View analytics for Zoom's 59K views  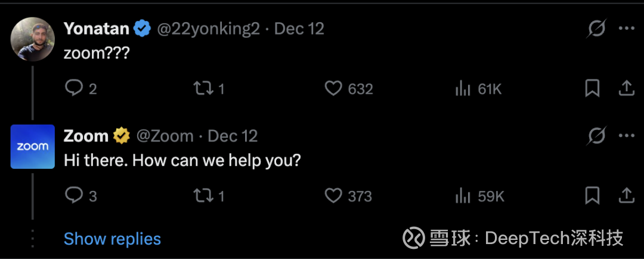[x=463, y=196]
